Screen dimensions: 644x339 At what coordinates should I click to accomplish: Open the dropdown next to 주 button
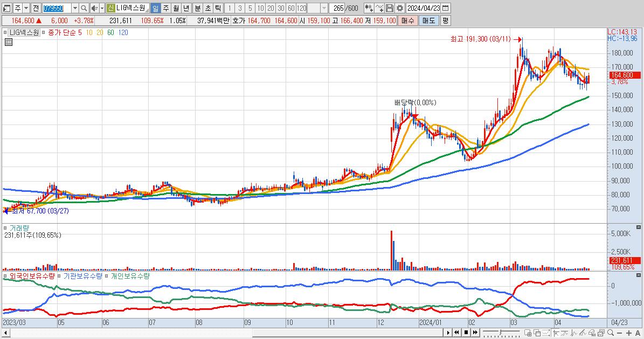[x=26, y=8]
